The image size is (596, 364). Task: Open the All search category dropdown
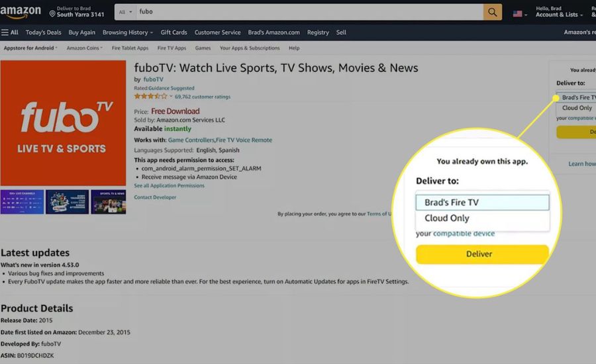click(125, 12)
